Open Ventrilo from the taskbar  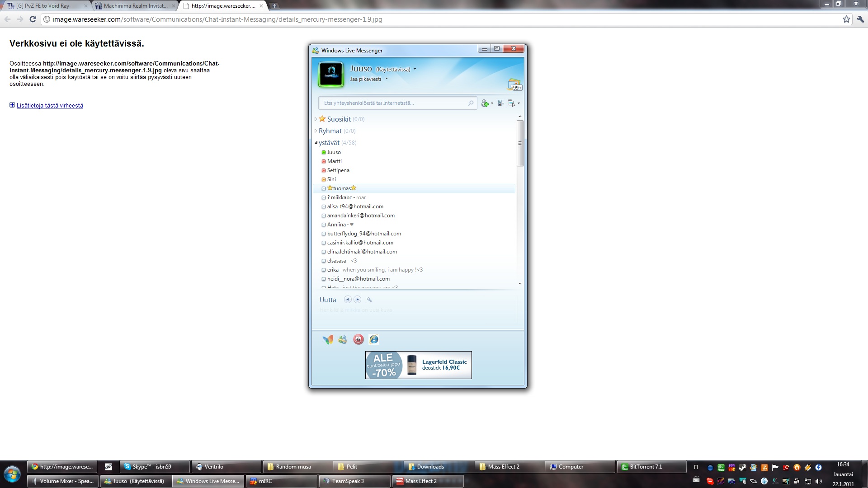pos(226,467)
